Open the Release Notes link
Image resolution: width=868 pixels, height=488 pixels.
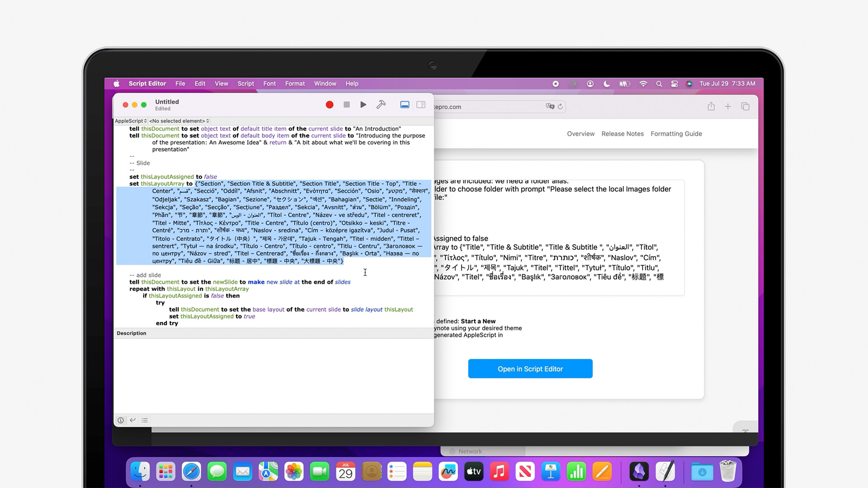coord(622,134)
